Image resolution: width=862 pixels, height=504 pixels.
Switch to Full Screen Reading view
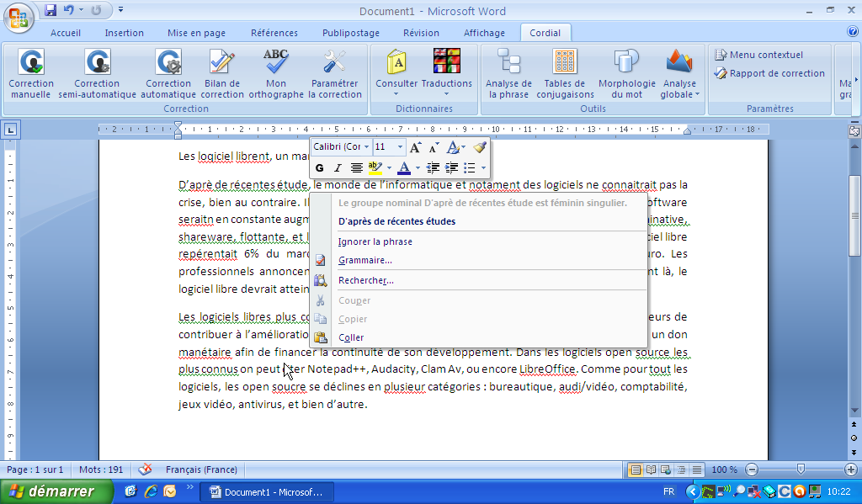[x=651, y=470]
